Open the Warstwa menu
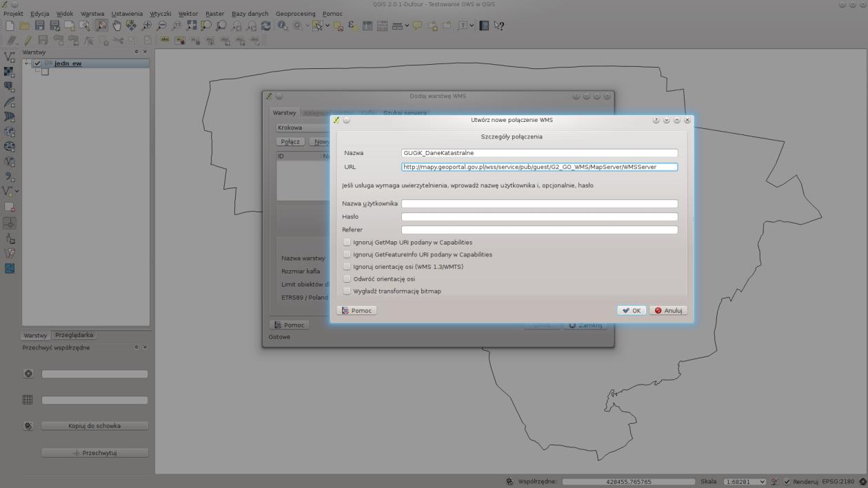 coord(92,14)
